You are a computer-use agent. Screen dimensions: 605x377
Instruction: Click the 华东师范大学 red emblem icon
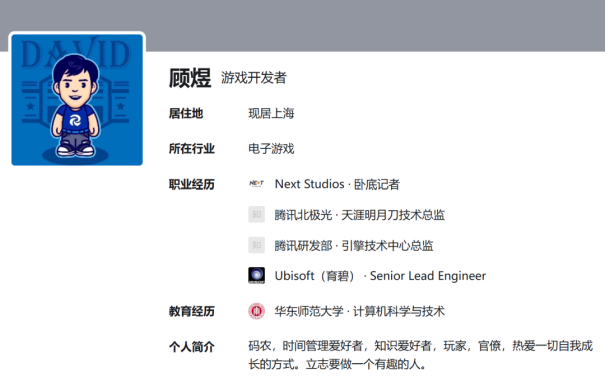[257, 311]
